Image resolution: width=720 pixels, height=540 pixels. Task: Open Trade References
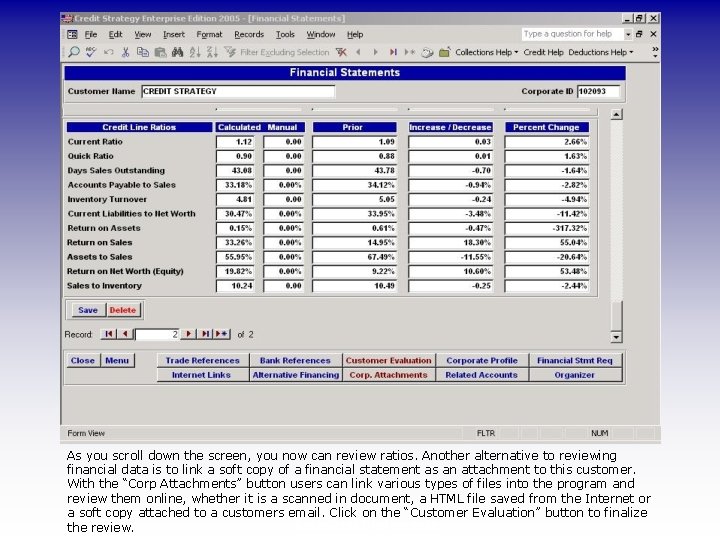point(202,360)
